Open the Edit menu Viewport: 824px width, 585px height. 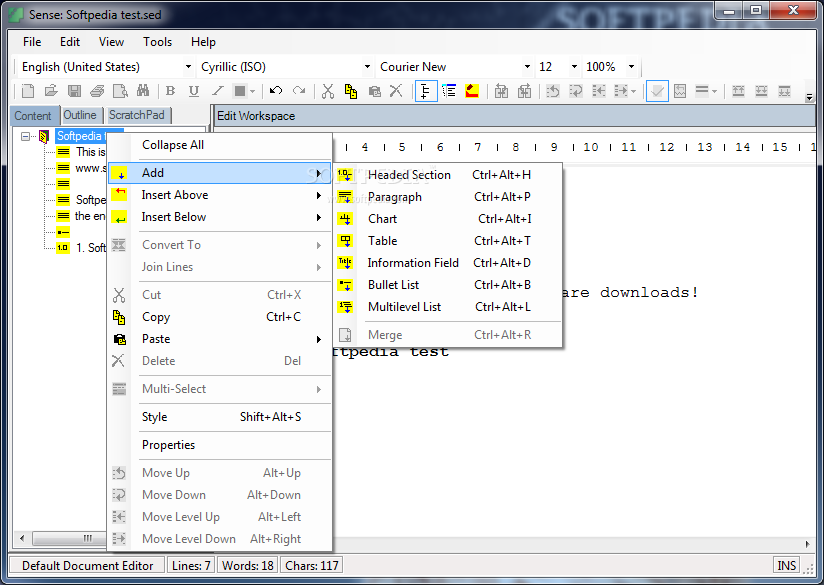(x=70, y=42)
